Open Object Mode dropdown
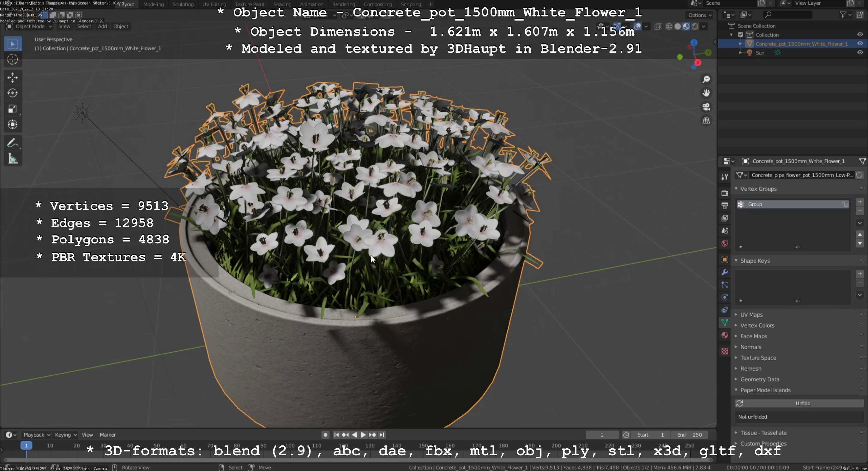The image size is (868, 471). click(30, 27)
